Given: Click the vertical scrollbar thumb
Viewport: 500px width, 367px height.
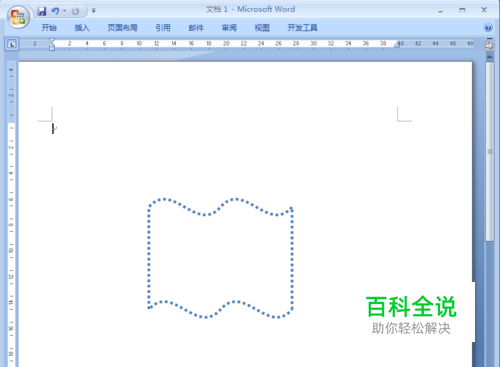Looking at the screenshot, I should (489, 152).
